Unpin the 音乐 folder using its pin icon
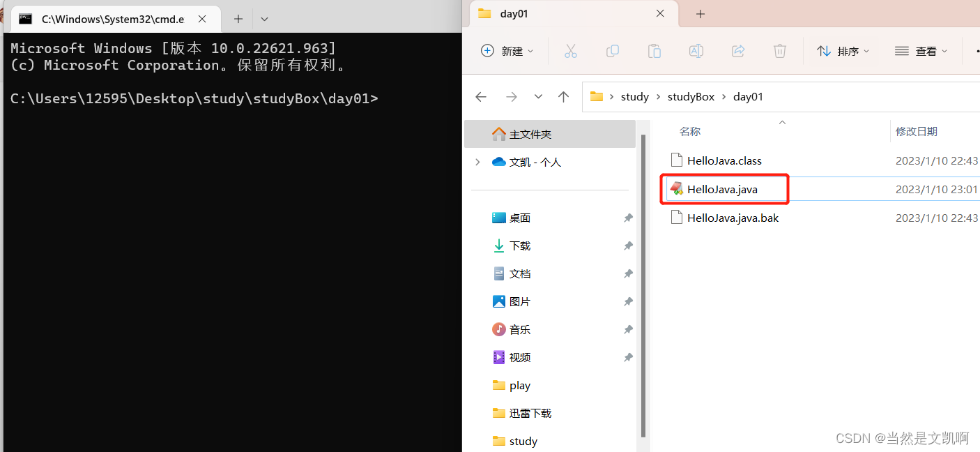Image resolution: width=980 pixels, height=452 pixels. (628, 329)
